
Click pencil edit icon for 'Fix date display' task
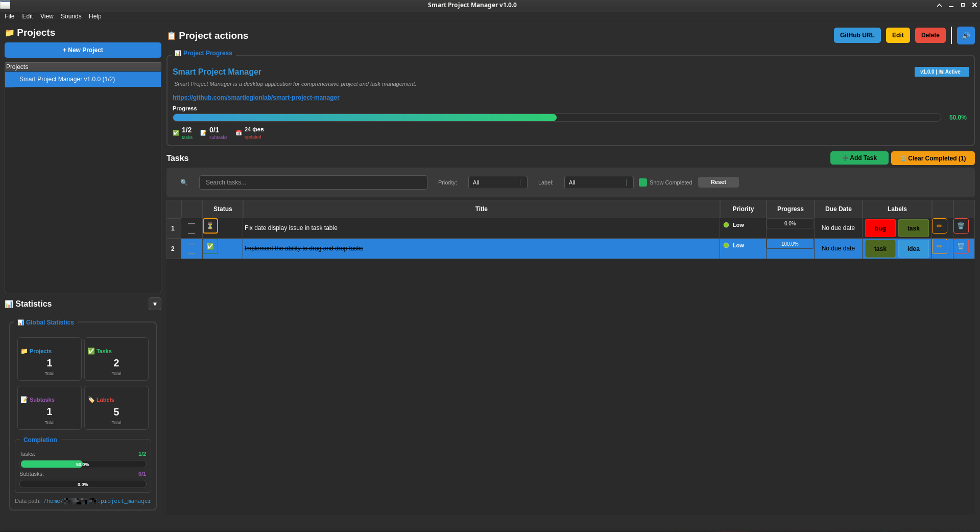(940, 226)
